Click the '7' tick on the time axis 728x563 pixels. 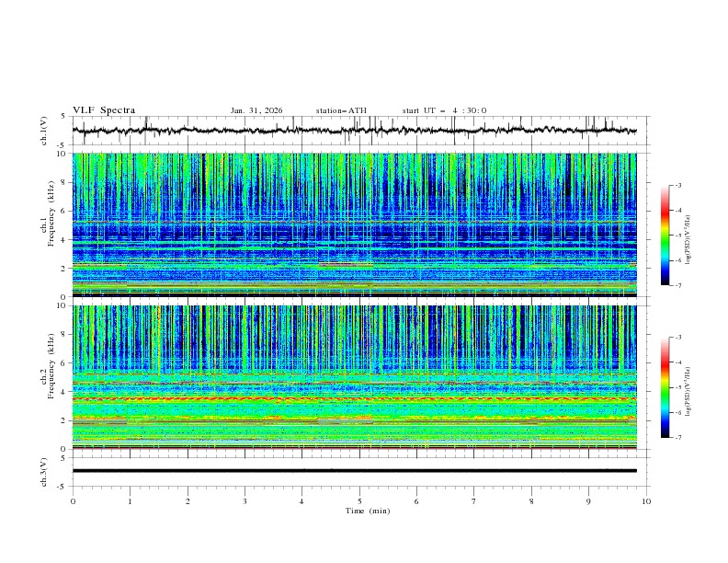(474, 501)
